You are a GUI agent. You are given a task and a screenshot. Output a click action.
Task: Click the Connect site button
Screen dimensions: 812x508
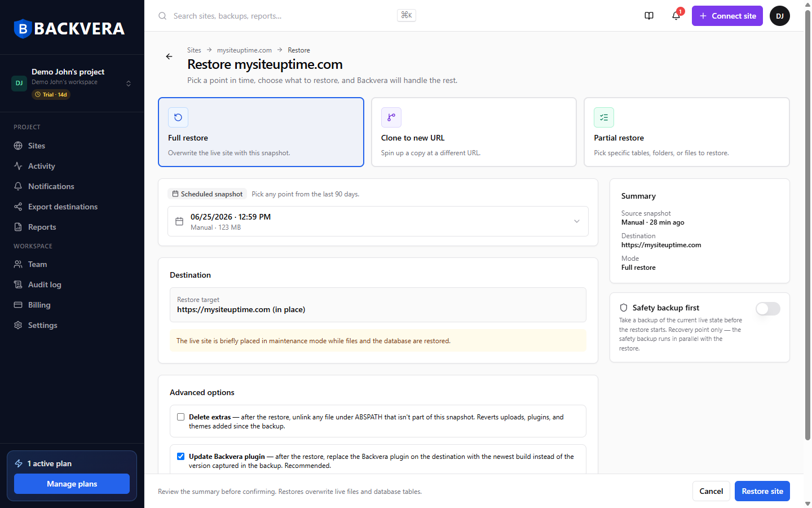727,16
